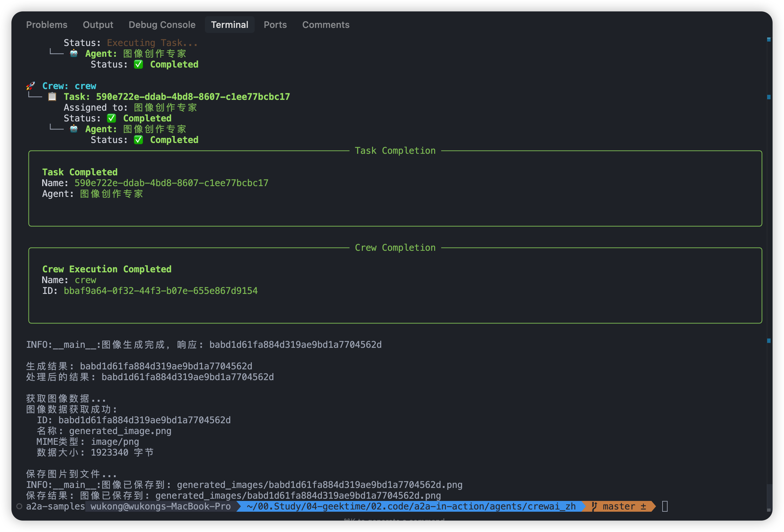Click the clipboard icon before the Task ID
Screen dimensions: 784x532
click(52, 97)
